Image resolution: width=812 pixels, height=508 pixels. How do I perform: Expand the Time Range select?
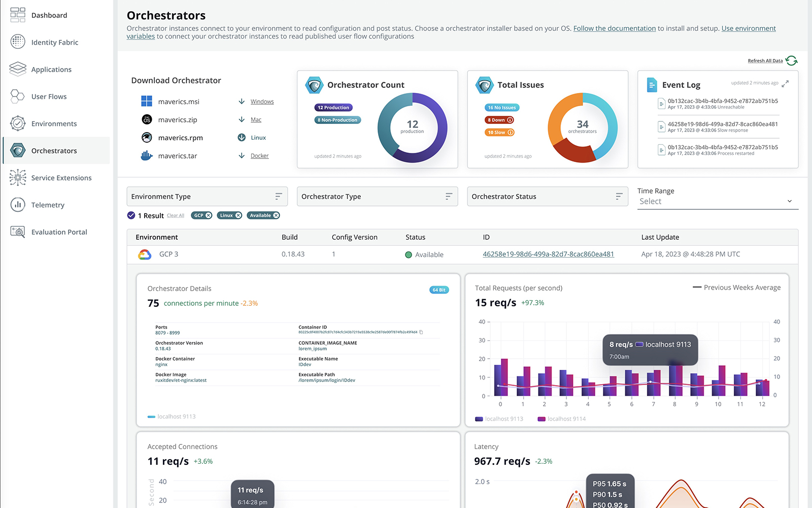pos(717,202)
